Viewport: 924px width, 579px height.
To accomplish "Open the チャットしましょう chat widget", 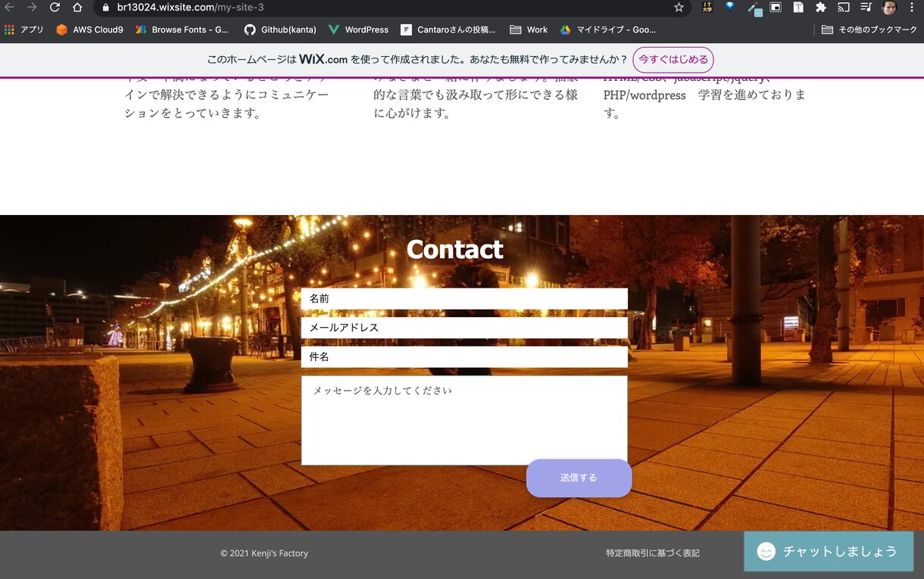I will [829, 551].
